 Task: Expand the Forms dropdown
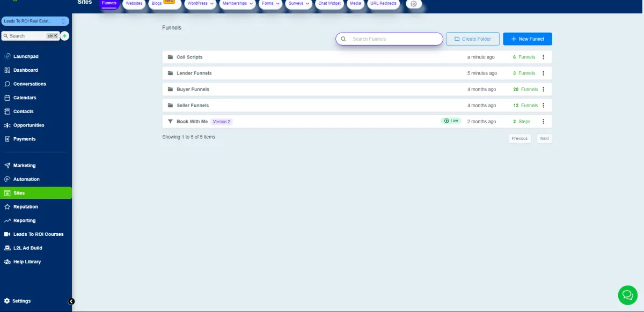[271, 3]
